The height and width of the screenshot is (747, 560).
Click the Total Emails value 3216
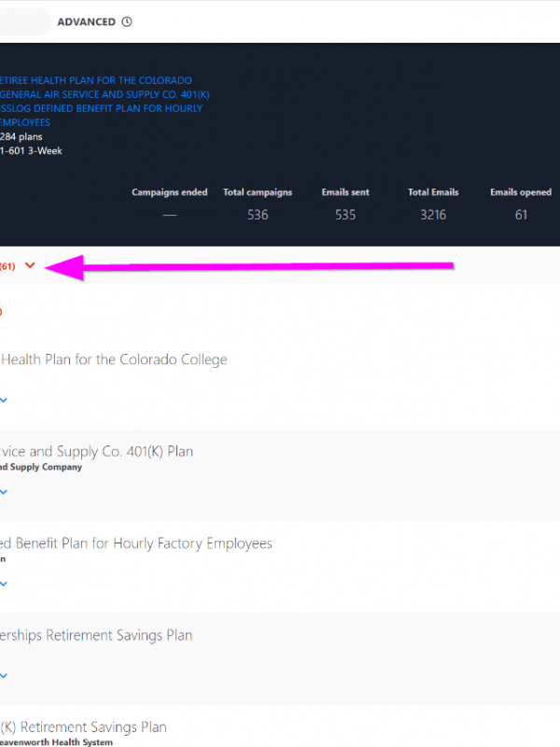click(x=433, y=215)
